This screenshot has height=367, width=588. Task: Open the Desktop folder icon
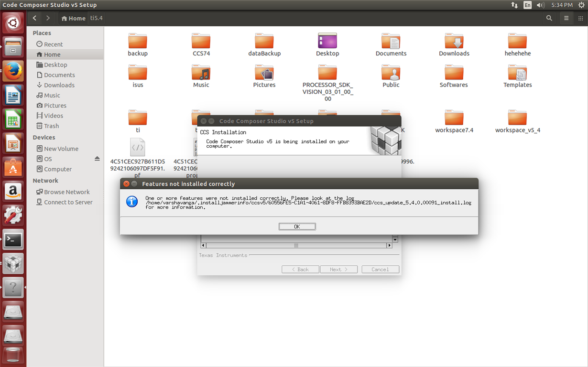tap(327, 45)
